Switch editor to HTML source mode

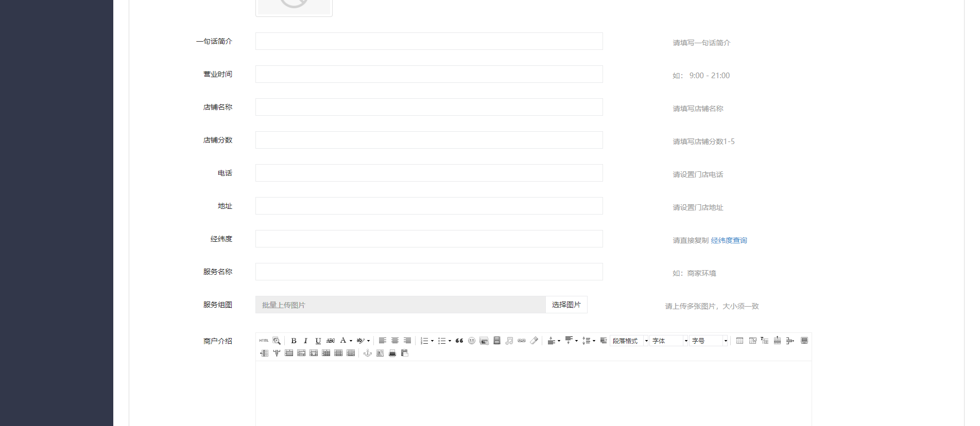point(264,341)
